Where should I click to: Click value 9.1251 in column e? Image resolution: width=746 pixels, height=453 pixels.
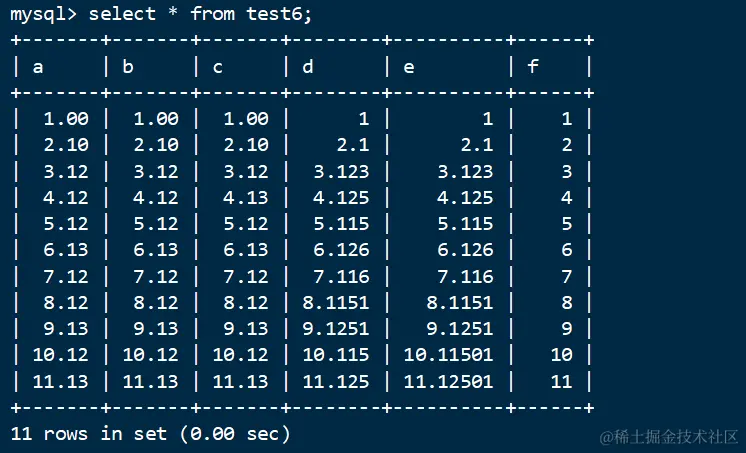pos(460,328)
